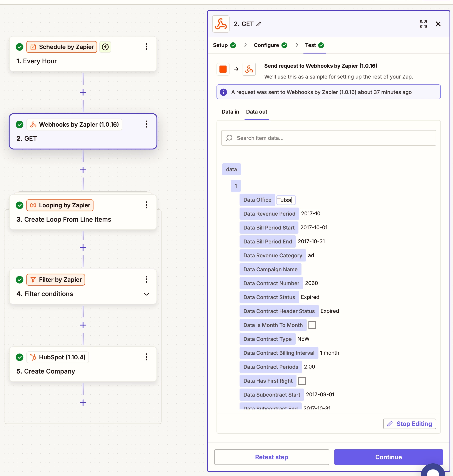Select the 1. Every Hour step card

click(x=83, y=54)
